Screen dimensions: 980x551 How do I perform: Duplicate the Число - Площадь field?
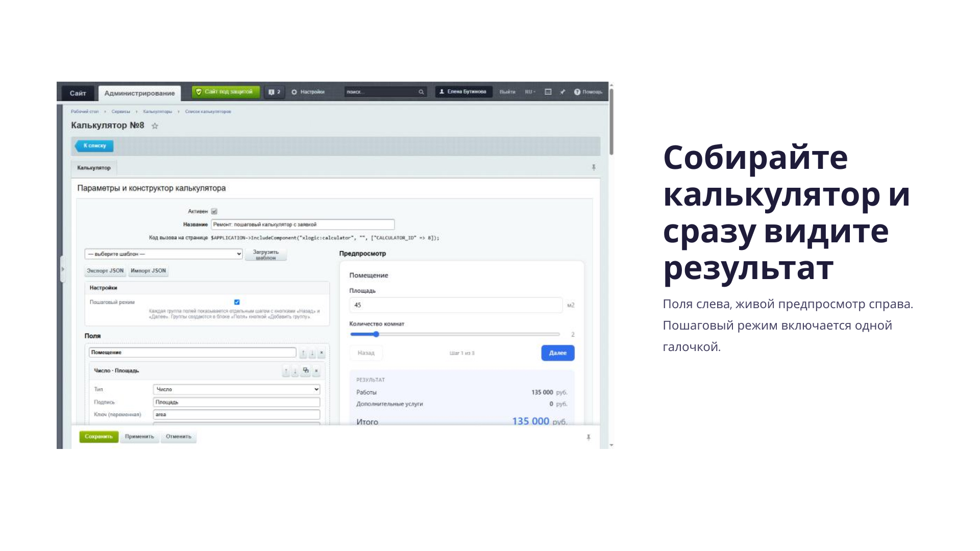(306, 371)
